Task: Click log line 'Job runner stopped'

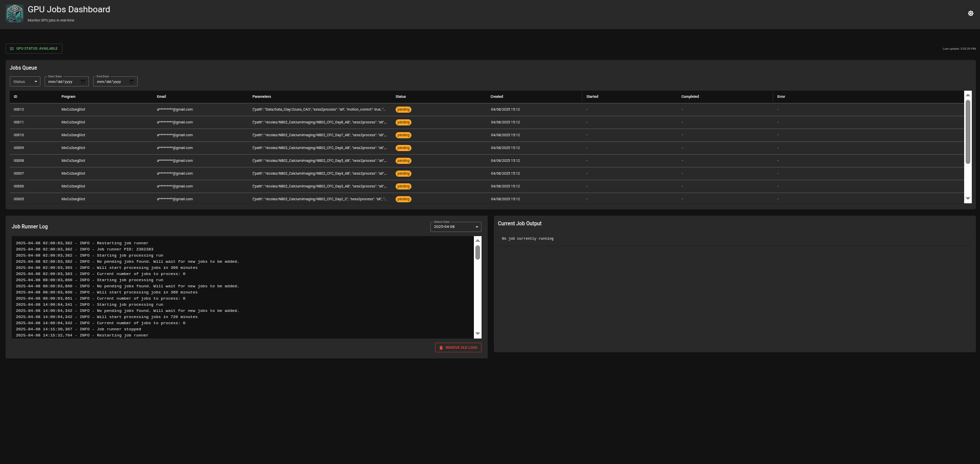Action: 78,329
